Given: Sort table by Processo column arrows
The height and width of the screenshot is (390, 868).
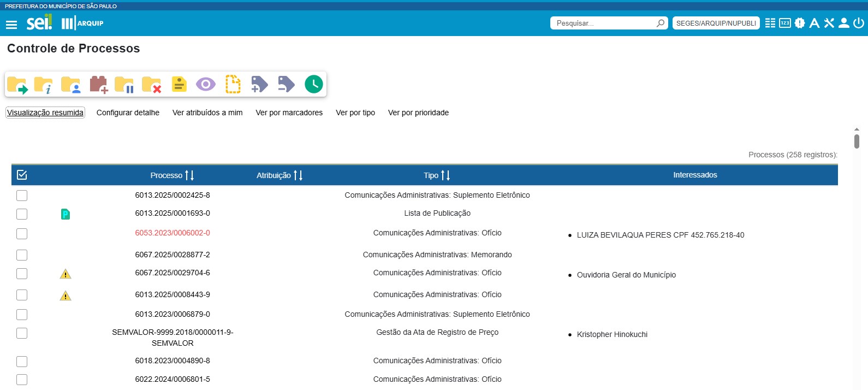Looking at the screenshot, I should [x=189, y=175].
